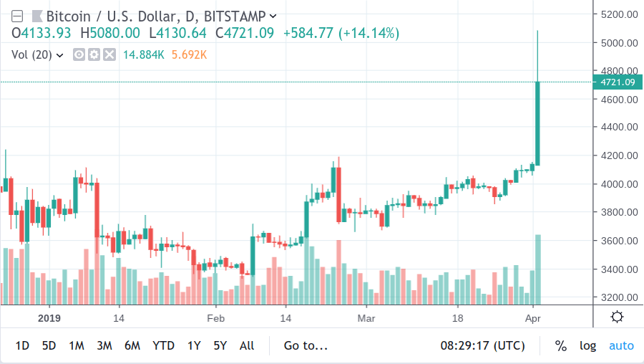This screenshot has width=644, height=364.
Task: Click the 4721.09 current price label
Action: coord(618,82)
